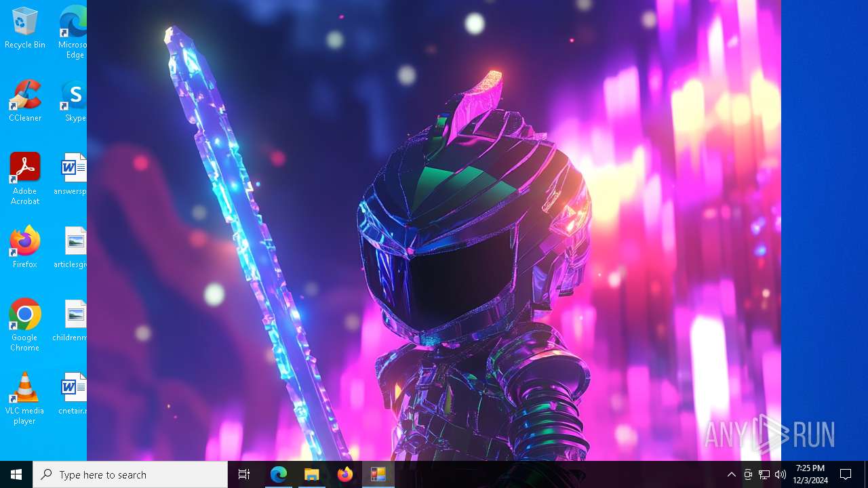
Task: Click the Meet Now tray icon
Action: [x=747, y=474]
